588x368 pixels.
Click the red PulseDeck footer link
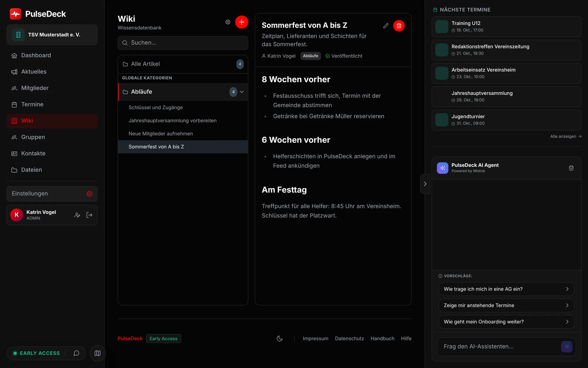130,339
